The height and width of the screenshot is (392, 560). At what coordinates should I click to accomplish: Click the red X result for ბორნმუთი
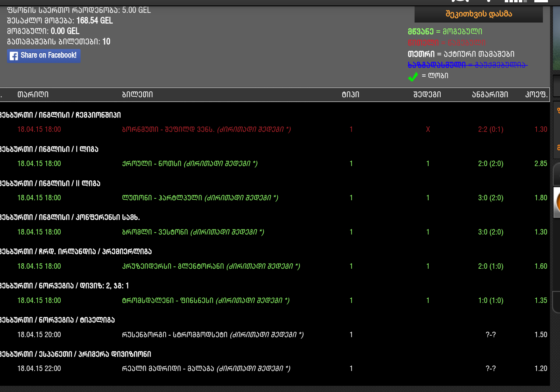click(428, 129)
